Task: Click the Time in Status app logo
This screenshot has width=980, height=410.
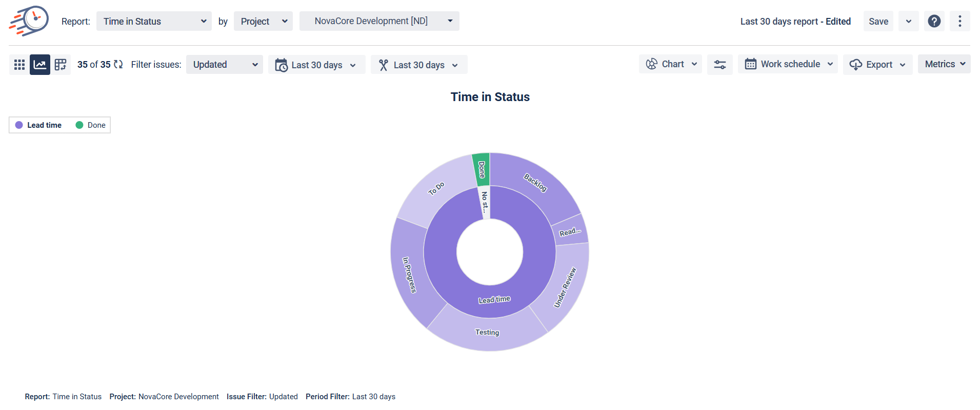Action: tap(29, 21)
